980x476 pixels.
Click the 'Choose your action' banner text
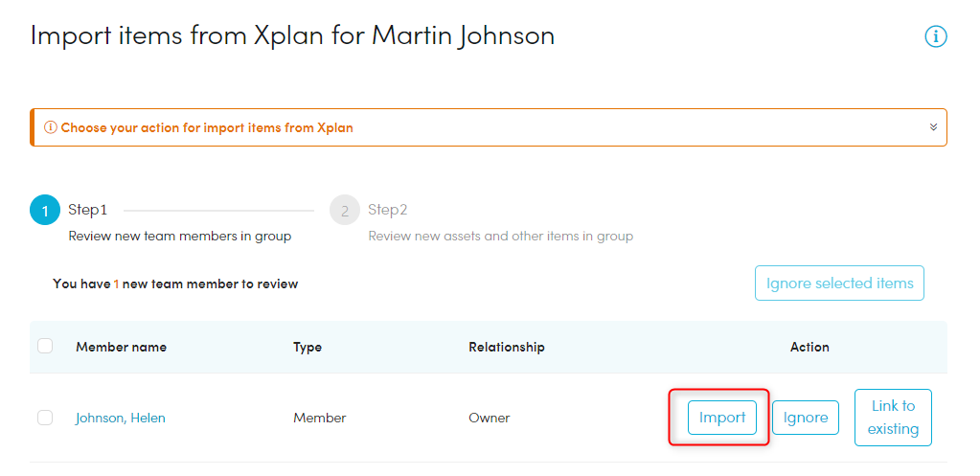(207, 127)
